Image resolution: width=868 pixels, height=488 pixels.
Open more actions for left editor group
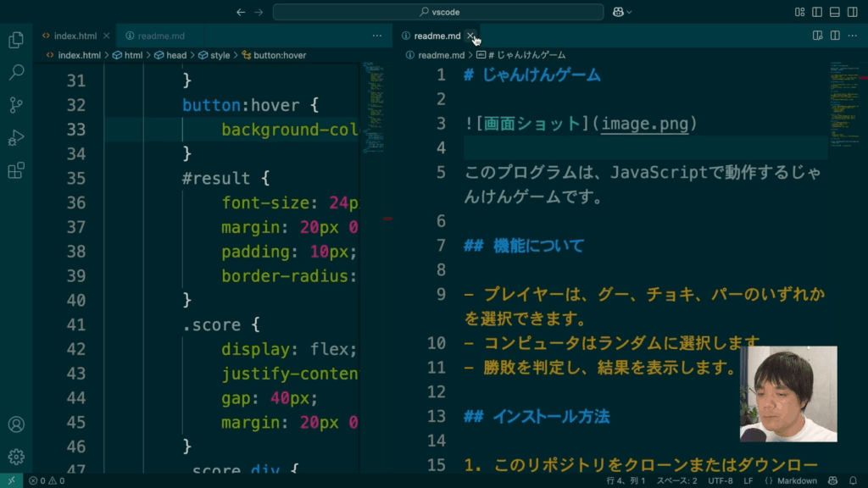click(377, 36)
